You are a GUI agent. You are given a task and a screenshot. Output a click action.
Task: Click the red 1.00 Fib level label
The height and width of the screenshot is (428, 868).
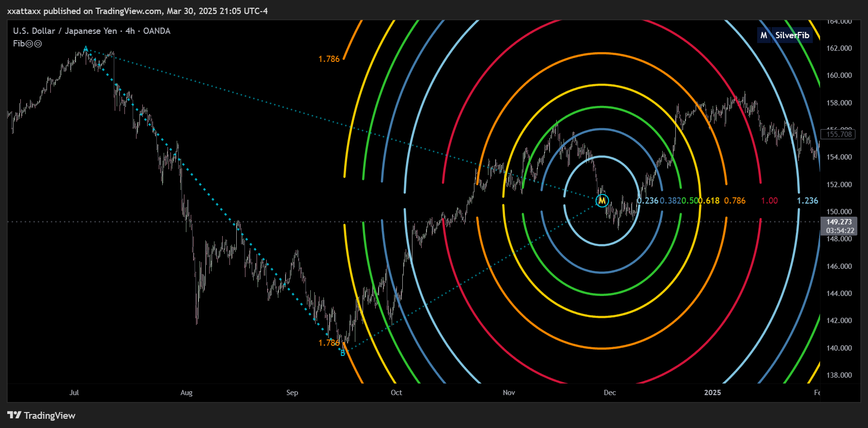click(x=769, y=201)
